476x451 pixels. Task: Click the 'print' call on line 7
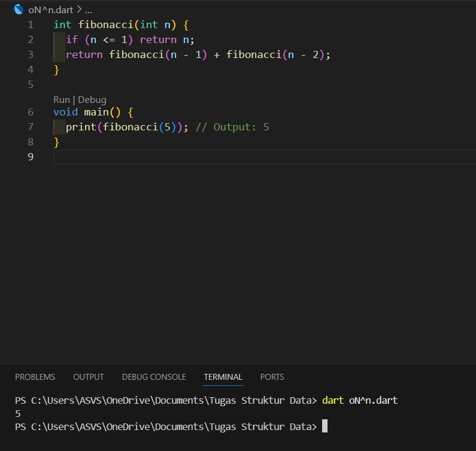(x=81, y=127)
